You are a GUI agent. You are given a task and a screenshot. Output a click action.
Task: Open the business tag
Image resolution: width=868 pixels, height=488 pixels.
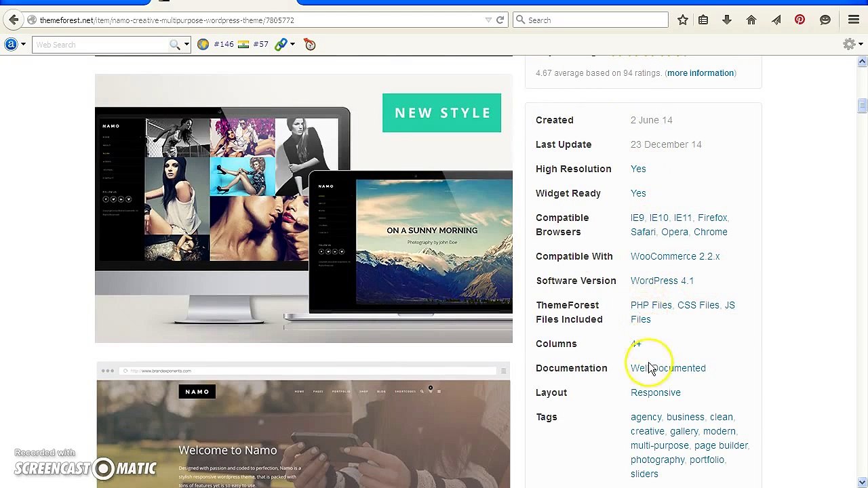pos(685,417)
